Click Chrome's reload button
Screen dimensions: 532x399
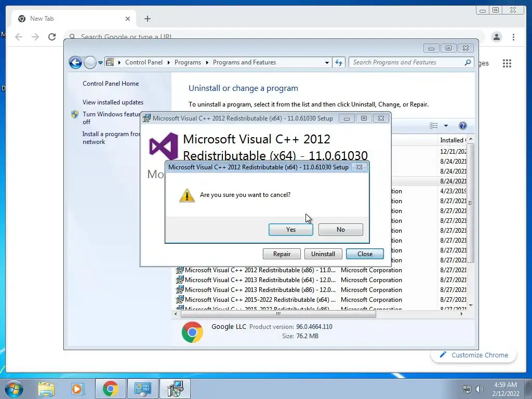[x=52, y=37]
